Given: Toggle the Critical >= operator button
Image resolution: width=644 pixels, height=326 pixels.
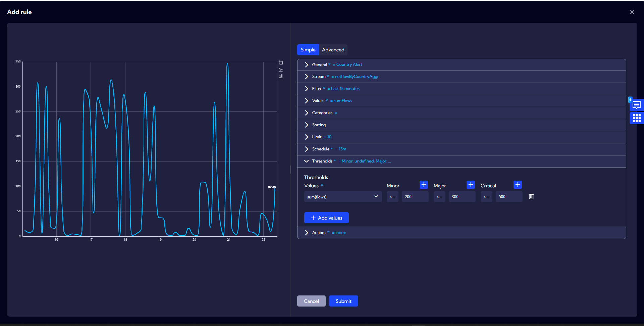Looking at the screenshot, I should click(x=486, y=197).
